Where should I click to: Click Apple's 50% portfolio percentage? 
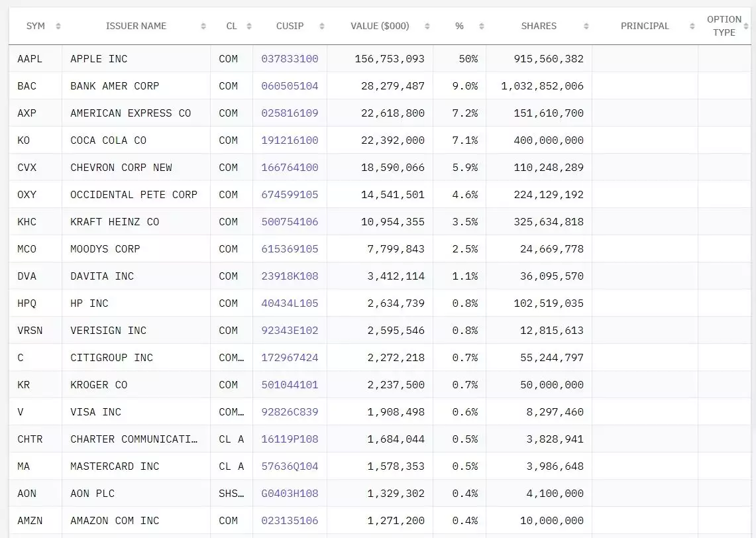tap(468, 59)
